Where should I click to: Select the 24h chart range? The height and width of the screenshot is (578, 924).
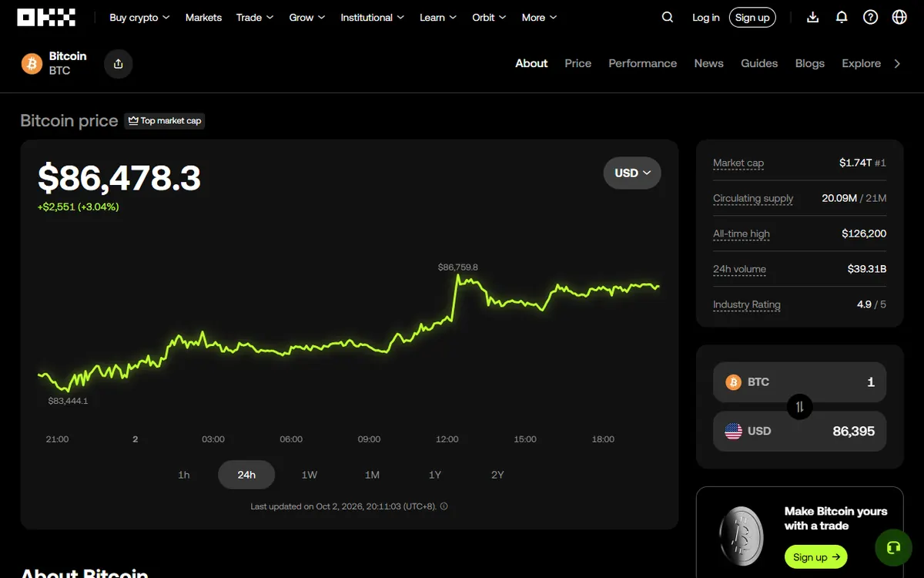coord(246,475)
